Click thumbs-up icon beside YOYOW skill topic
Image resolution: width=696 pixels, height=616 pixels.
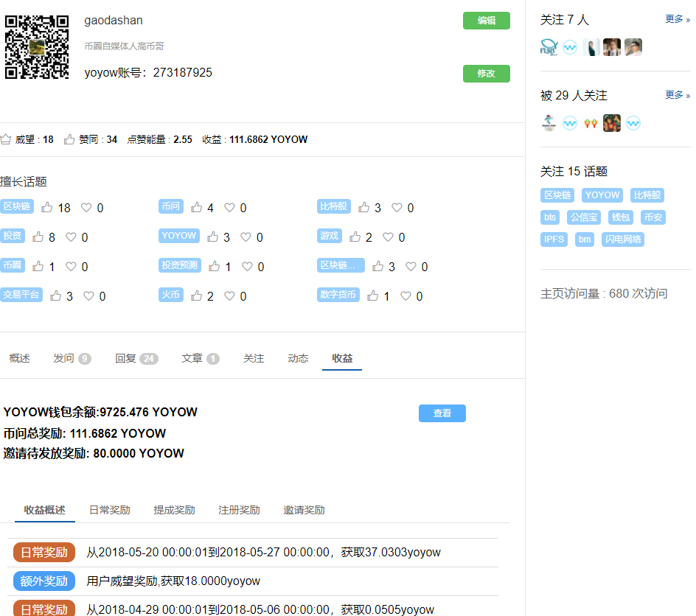click(x=213, y=237)
